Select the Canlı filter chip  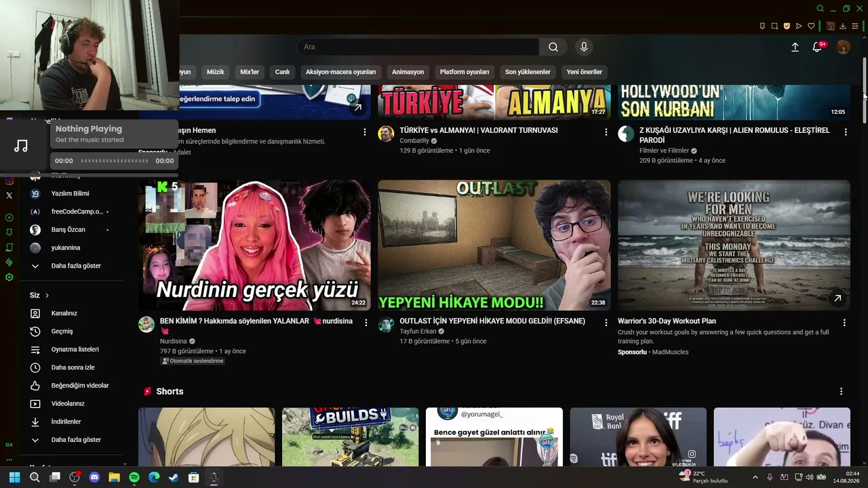point(282,72)
